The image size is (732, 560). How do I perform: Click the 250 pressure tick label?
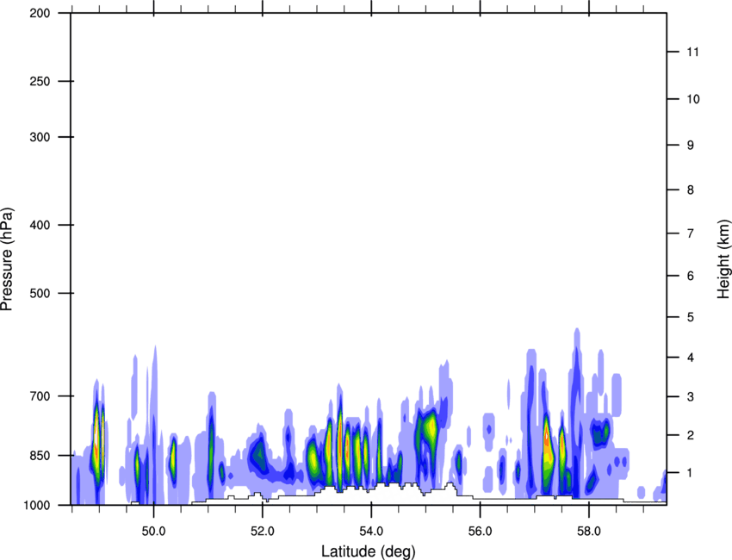(40, 81)
